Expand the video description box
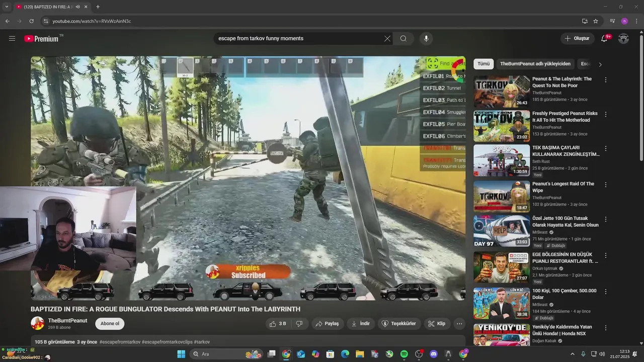 248,342
